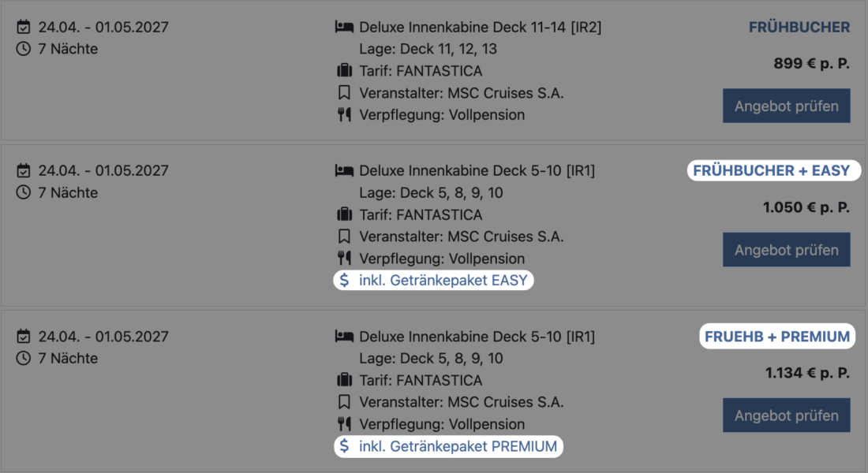The height and width of the screenshot is (473, 868).
Task: Click bed icon in the FRUEHB + PREMIUM offer
Action: 343,337
